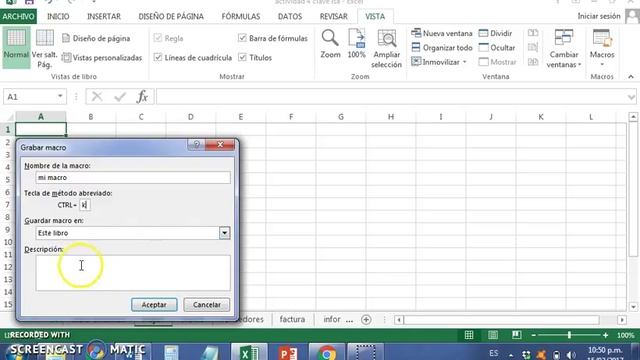Click the insert function fx icon
Viewport: 640px width, 360px height.
click(142, 97)
